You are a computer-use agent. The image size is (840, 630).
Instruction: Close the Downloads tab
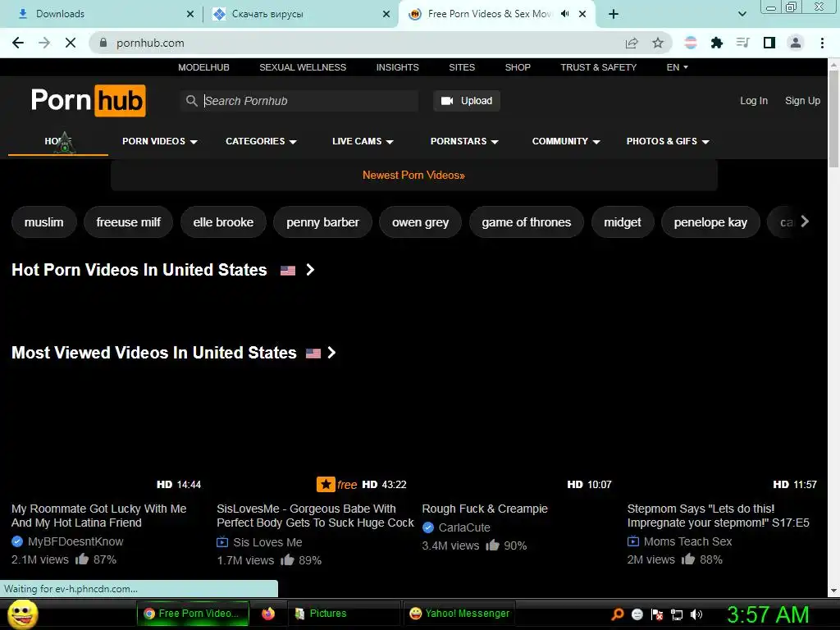(190, 14)
